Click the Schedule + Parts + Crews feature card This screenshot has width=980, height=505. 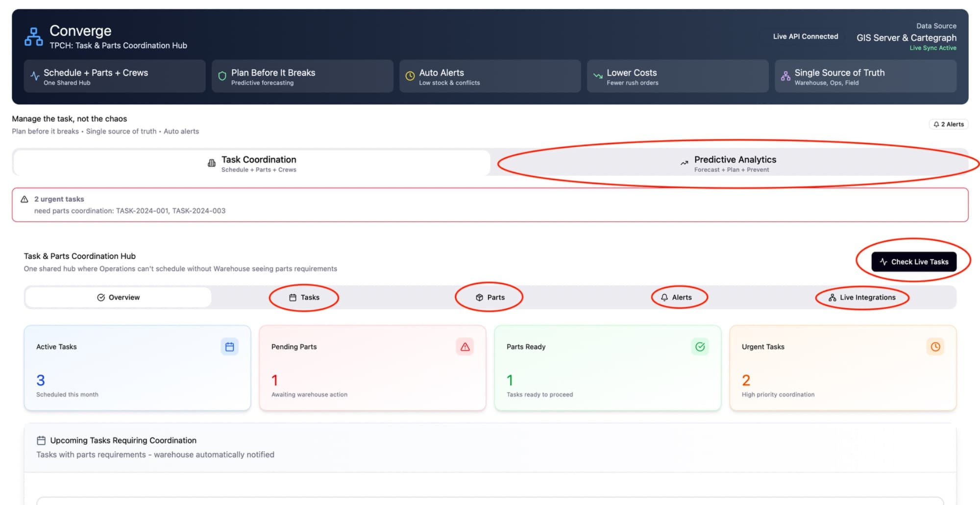[x=115, y=76]
